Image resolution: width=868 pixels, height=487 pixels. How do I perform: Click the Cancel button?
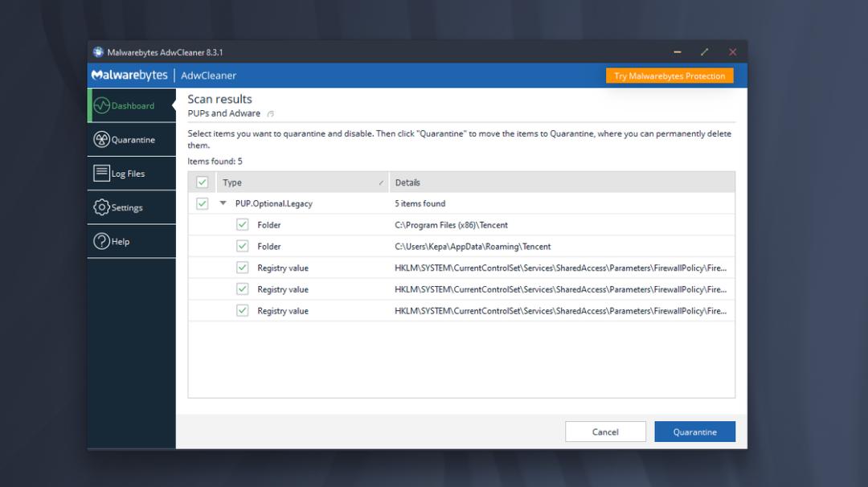tap(605, 432)
